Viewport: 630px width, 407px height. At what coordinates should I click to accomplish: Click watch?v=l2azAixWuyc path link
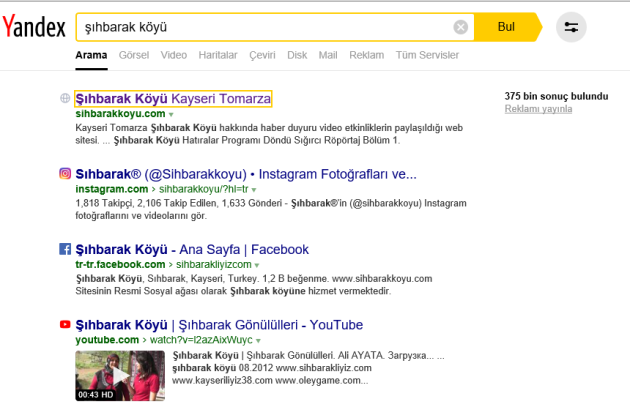201,340
